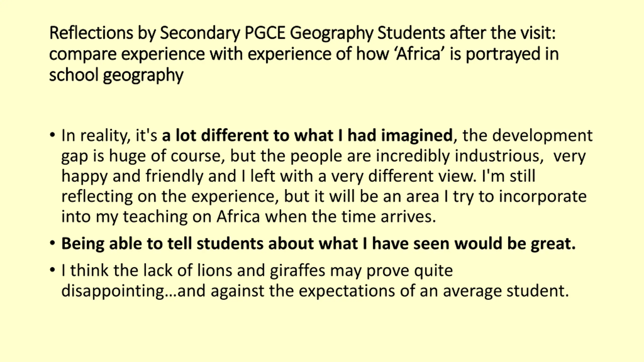Click 'reflecting on the experience' text

[x=170, y=197]
